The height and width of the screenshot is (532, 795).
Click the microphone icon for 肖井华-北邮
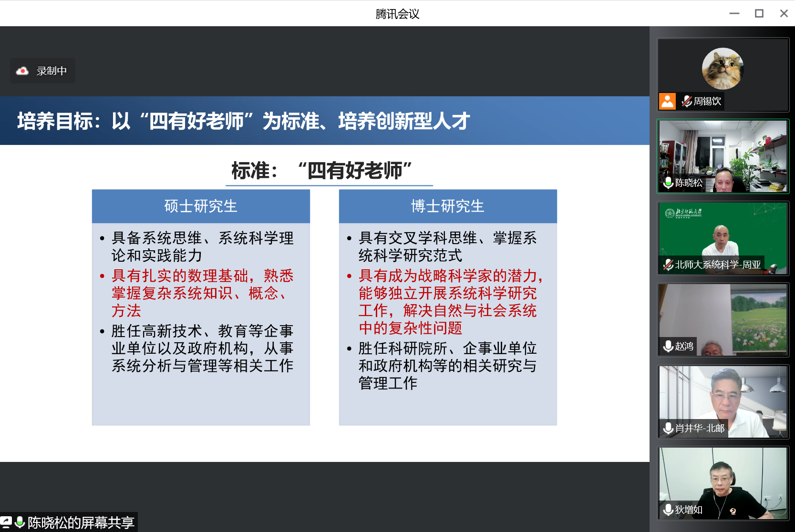pyautogui.click(x=668, y=428)
